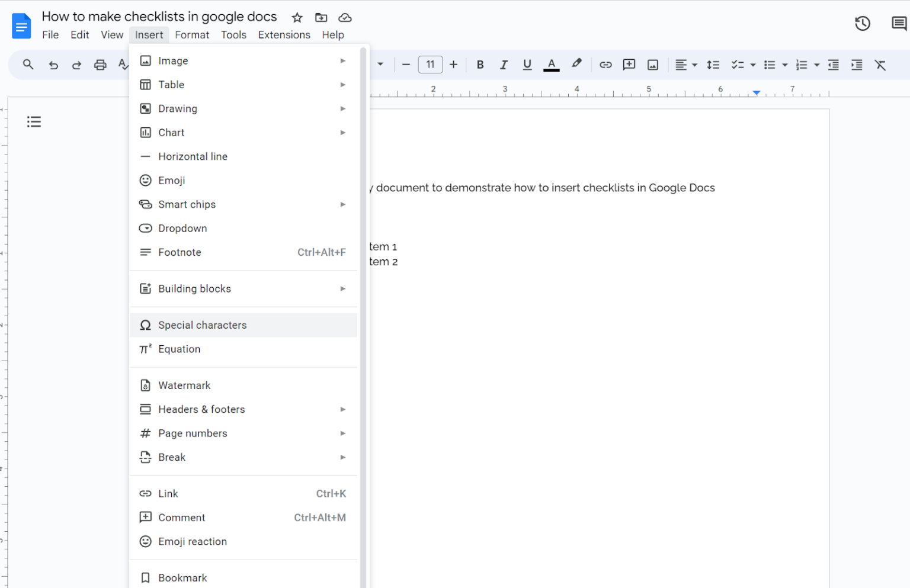The width and height of the screenshot is (910, 588).
Task: Toggle the checklist formatting in toolbar
Action: click(x=739, y=65)
